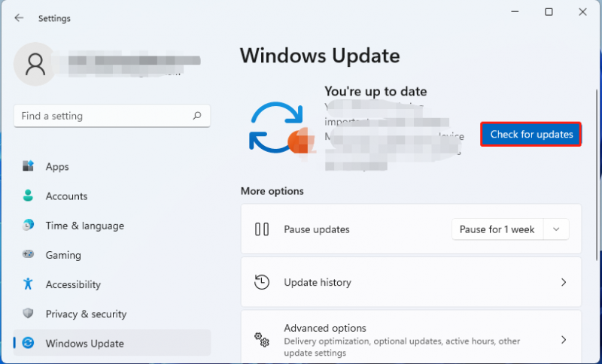Click the Advanced options gears icon
This screenshot has height=364, width=602.
click(x=262, y=340)
